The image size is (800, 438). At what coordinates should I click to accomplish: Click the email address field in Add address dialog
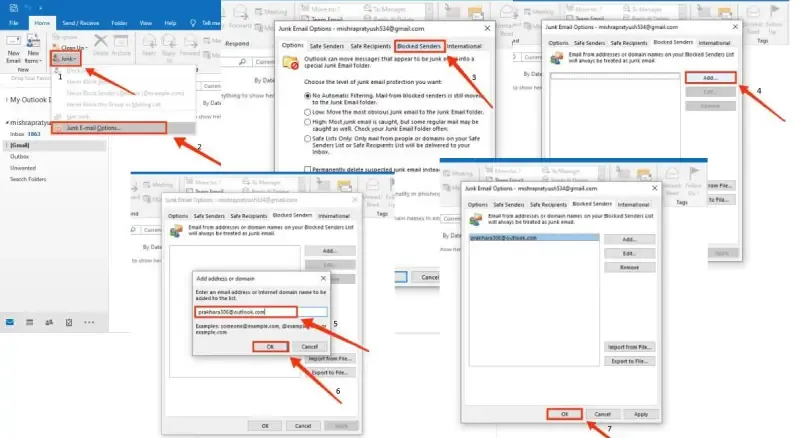261,311
